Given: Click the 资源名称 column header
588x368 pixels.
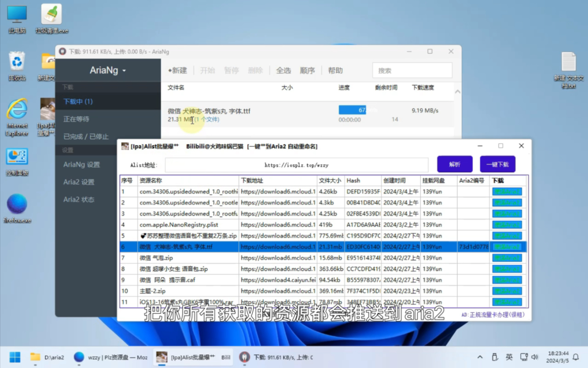Looking at the screenshot, I should [x=188, y=180].
